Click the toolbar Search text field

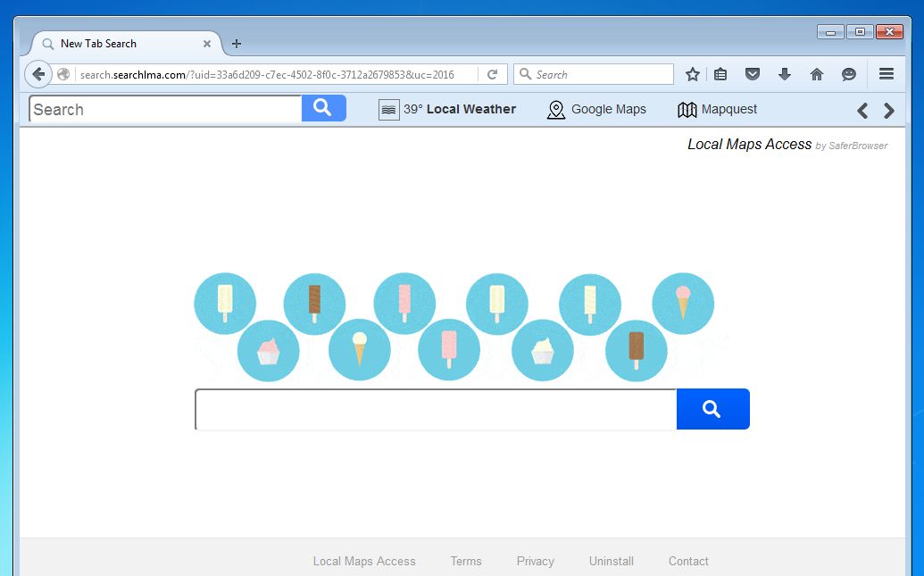165,109
